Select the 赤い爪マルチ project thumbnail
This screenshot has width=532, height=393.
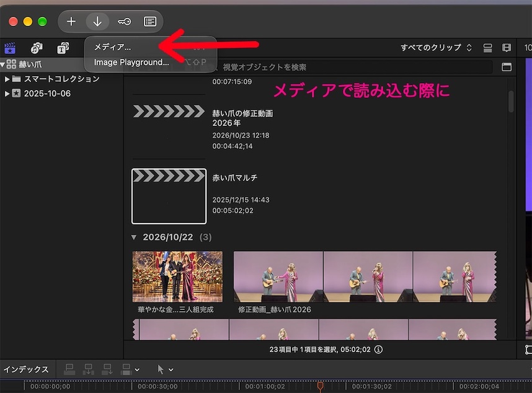tap(169, 196)
